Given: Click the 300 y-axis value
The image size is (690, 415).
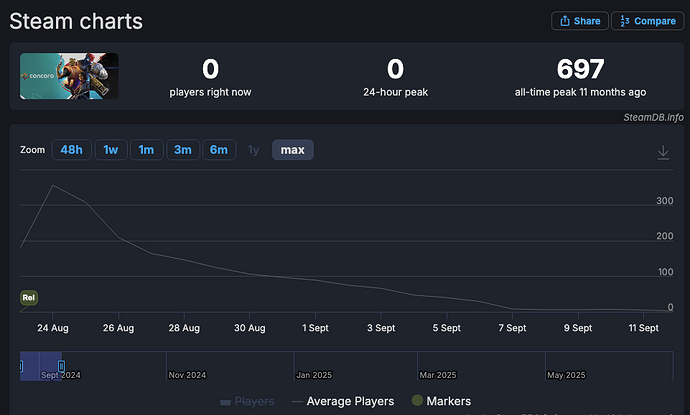Looking at the screenshot, I should tap(664, 201).
